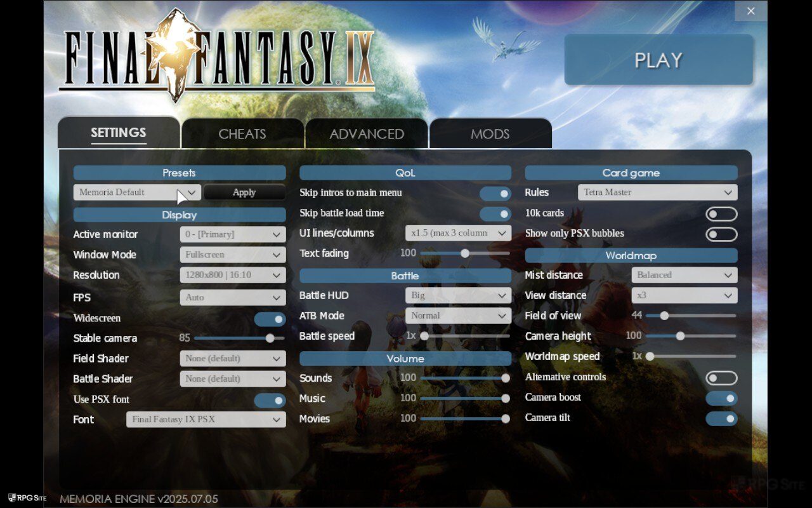Click the PLAY button

[658, 60]
